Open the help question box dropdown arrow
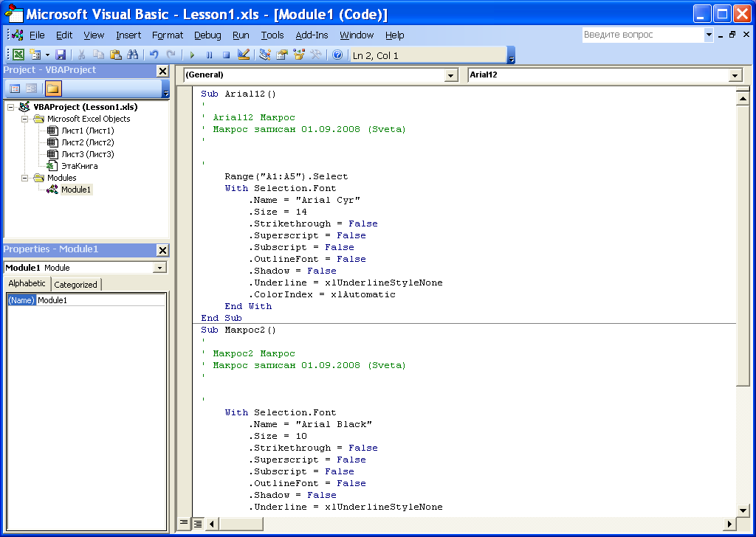 (x=709, y=35)
